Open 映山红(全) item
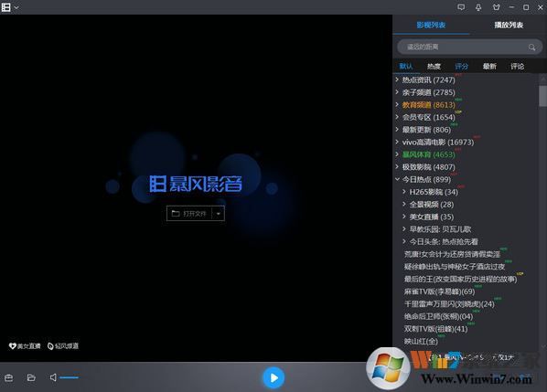 421,341
